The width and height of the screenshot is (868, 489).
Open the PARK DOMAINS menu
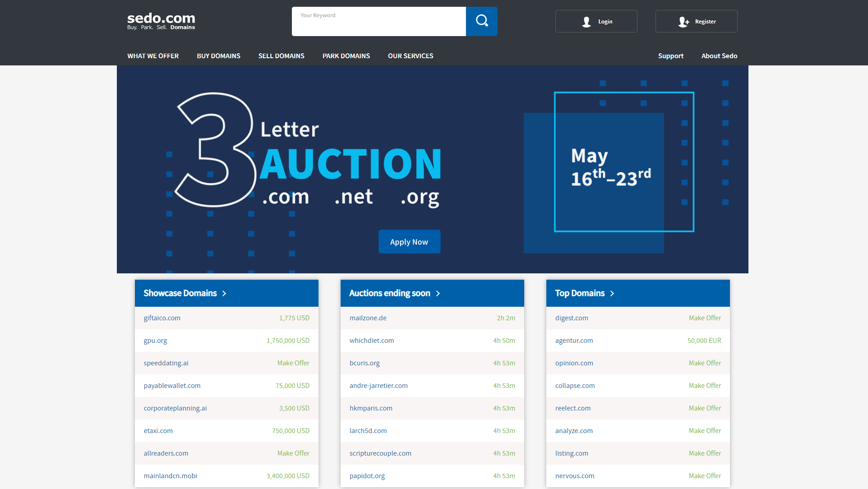pyautogui.click(x=346, y=56)
